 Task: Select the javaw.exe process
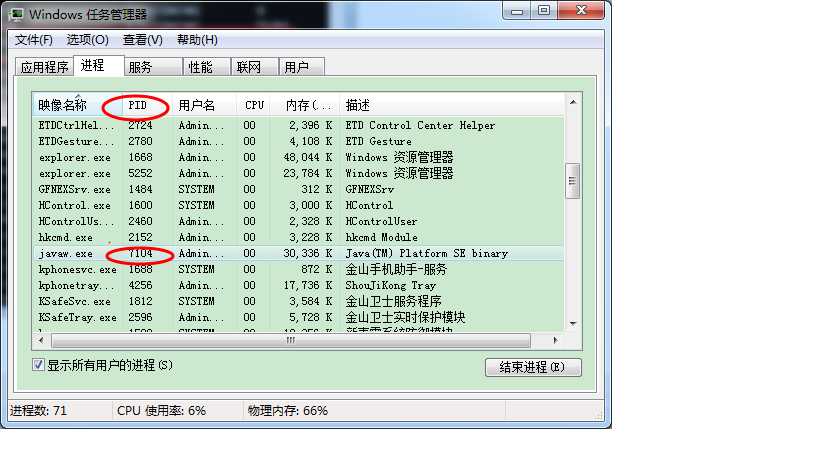pyautogui.click(x=298, y=253)
